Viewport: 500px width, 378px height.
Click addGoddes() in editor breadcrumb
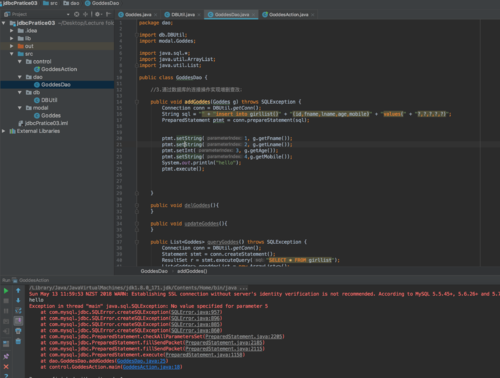pyautogui.click(x=192, y=271)
